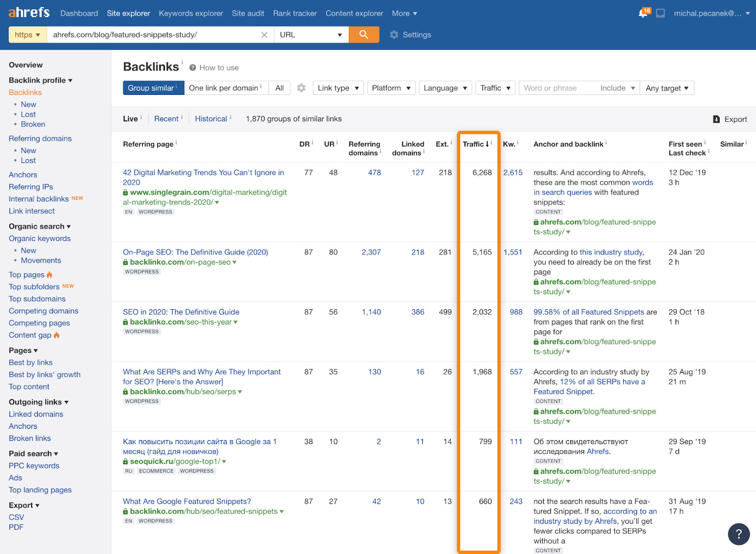
Task: Open the Content gap page in sidebar
Action: 30,335
